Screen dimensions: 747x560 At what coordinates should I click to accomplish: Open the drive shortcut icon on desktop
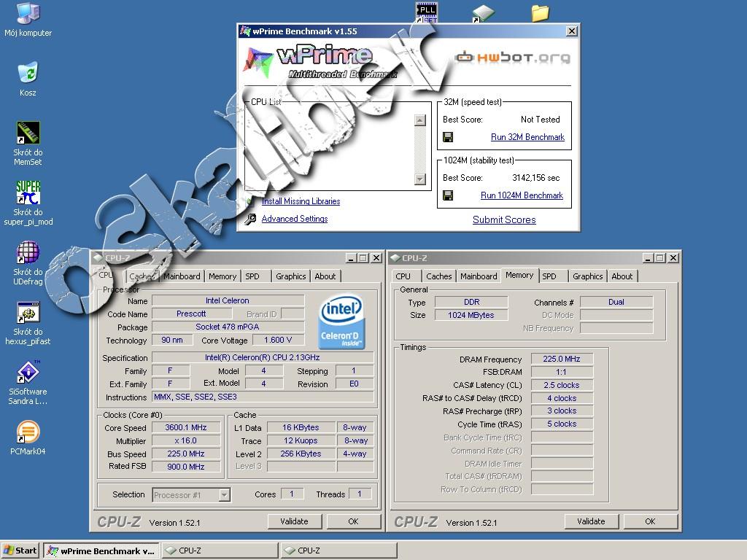pos(484,13)
